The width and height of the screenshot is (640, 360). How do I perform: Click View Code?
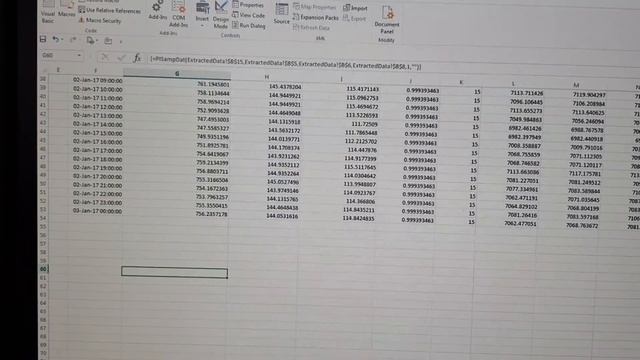click(x=249, y=15)
